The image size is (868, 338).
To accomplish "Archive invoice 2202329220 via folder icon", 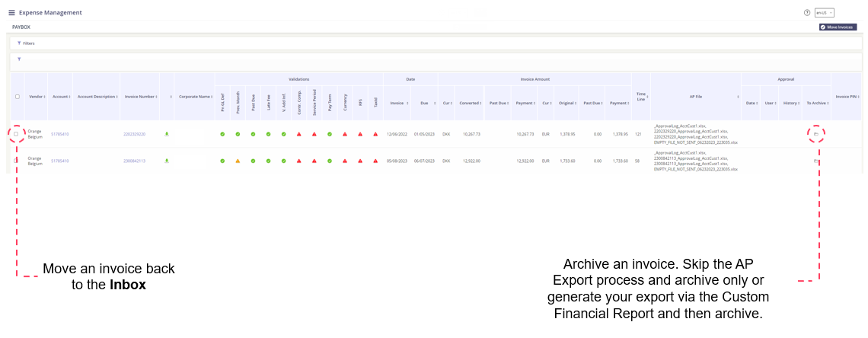I will coord(816,134).
